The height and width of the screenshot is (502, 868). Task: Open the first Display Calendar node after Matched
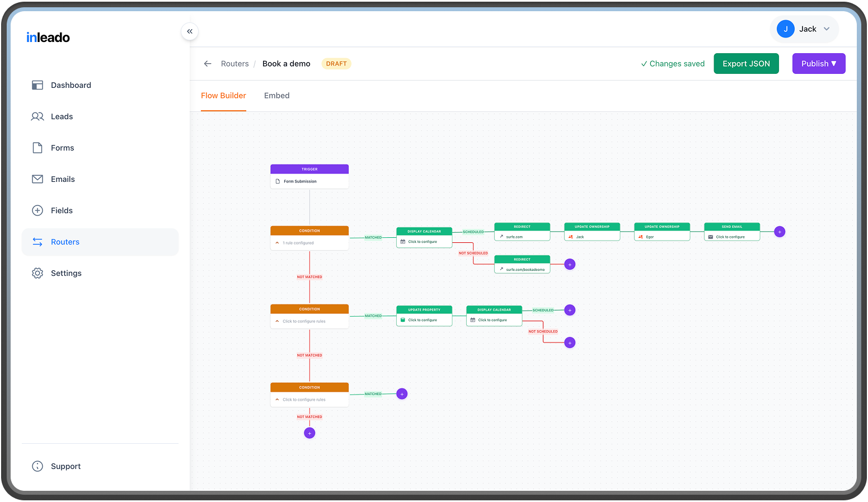tap(424, 237)
